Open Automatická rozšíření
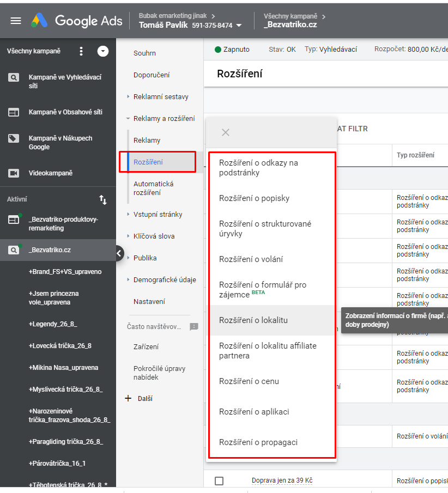This screenshot has width=448, height=493. [x=153, y=188]
